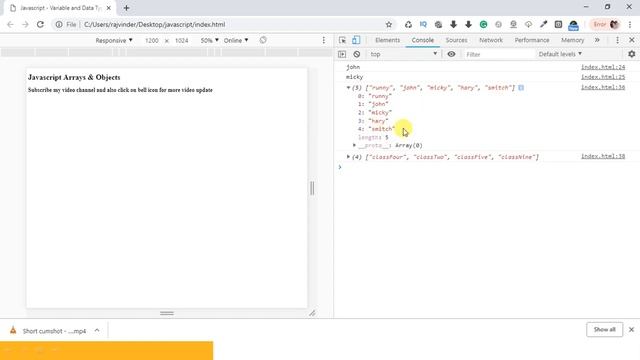Image resolution: width=640 pixels, height=360 pixels.
Task: Open the Online throttling dropdown
Action: point(236,40)
